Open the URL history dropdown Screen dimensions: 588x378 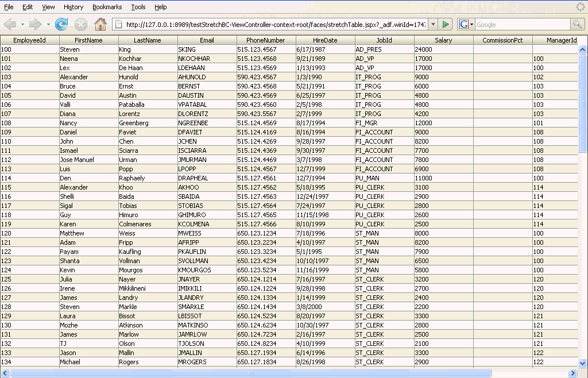point(433,24)
